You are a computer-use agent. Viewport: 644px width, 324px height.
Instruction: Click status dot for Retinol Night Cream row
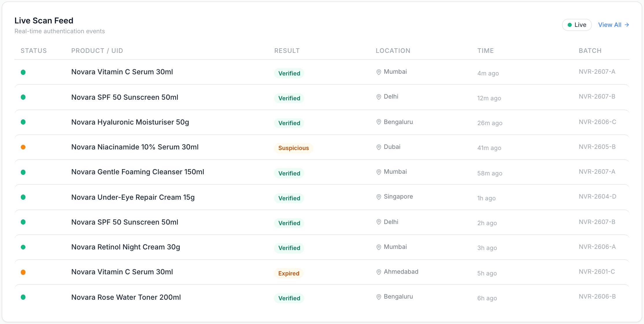coord(23,247)
